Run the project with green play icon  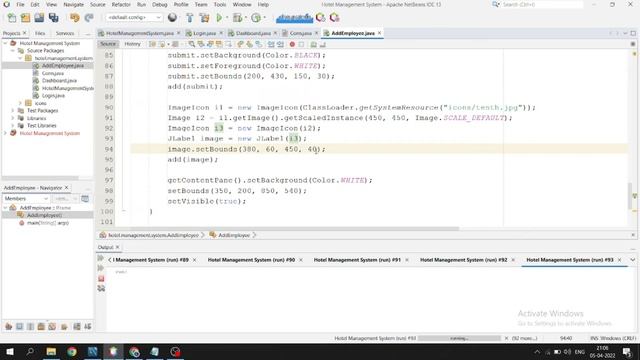pyautogui.click(x=219, y=18)
